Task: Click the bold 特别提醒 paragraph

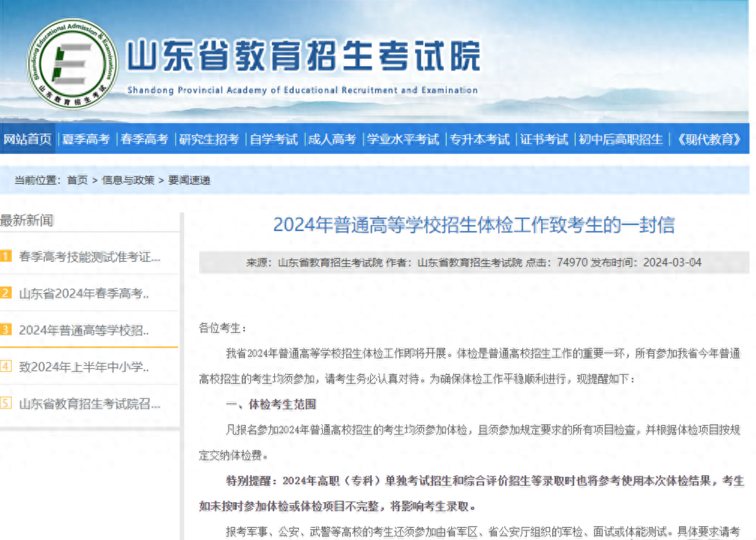Action: [x=471, y=494]
